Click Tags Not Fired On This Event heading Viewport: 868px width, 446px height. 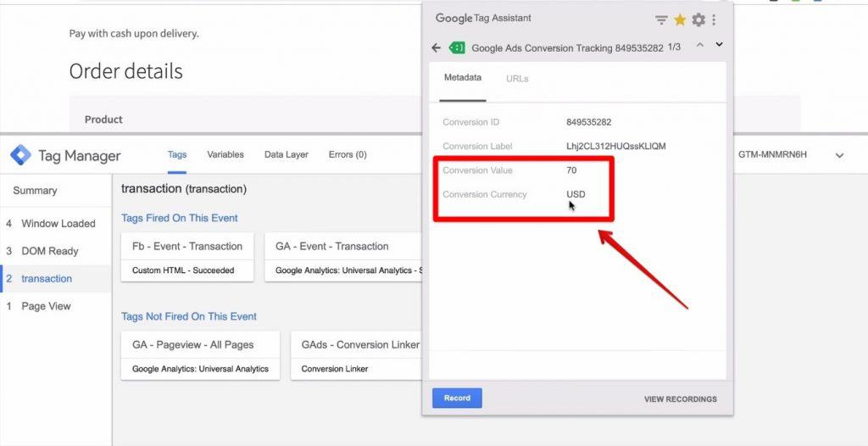pos(189,317)
